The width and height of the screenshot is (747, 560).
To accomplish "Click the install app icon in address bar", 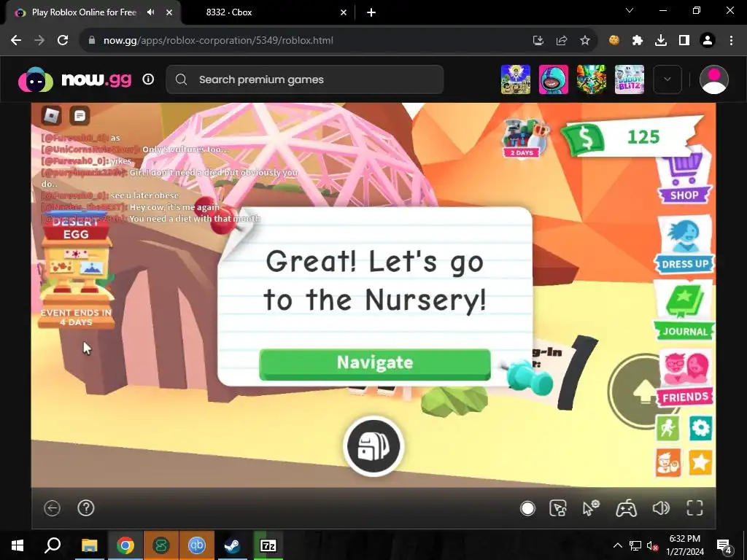I will (x=538, y=41).
